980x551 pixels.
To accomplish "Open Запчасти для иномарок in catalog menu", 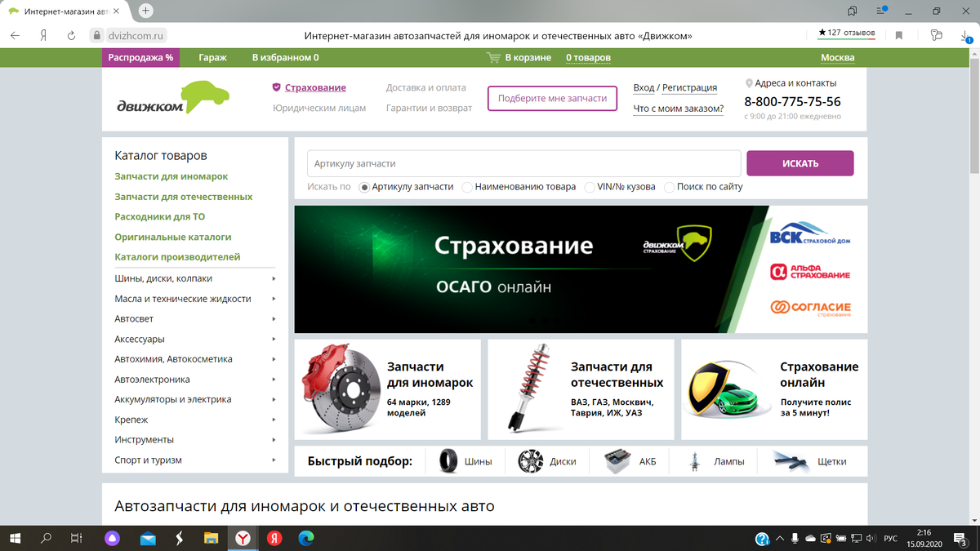I will point(171,176).
